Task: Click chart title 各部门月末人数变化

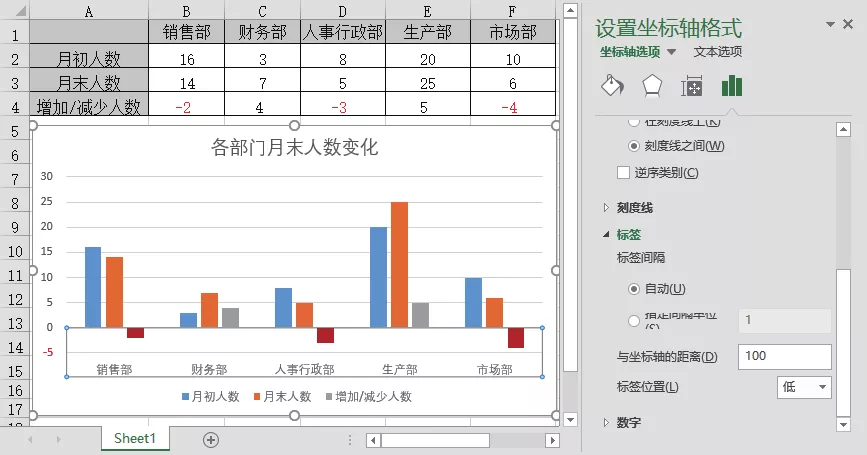Action: tap(294, 148)
